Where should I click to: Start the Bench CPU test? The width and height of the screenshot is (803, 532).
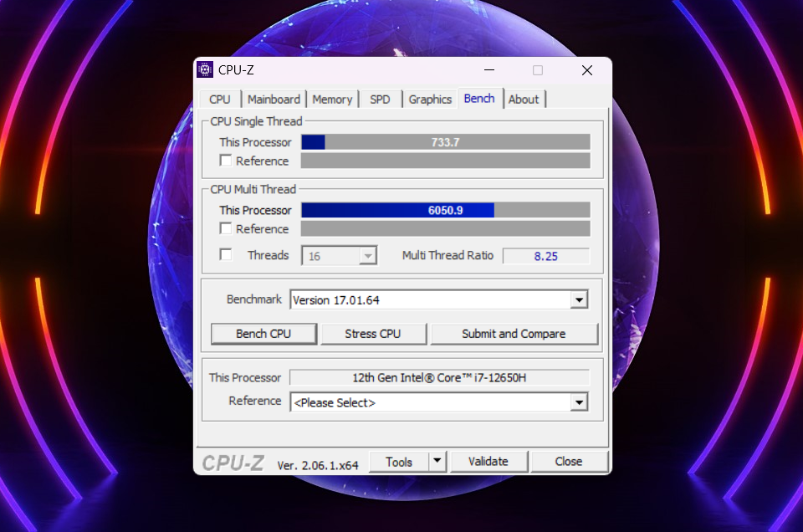pos(263,334)
